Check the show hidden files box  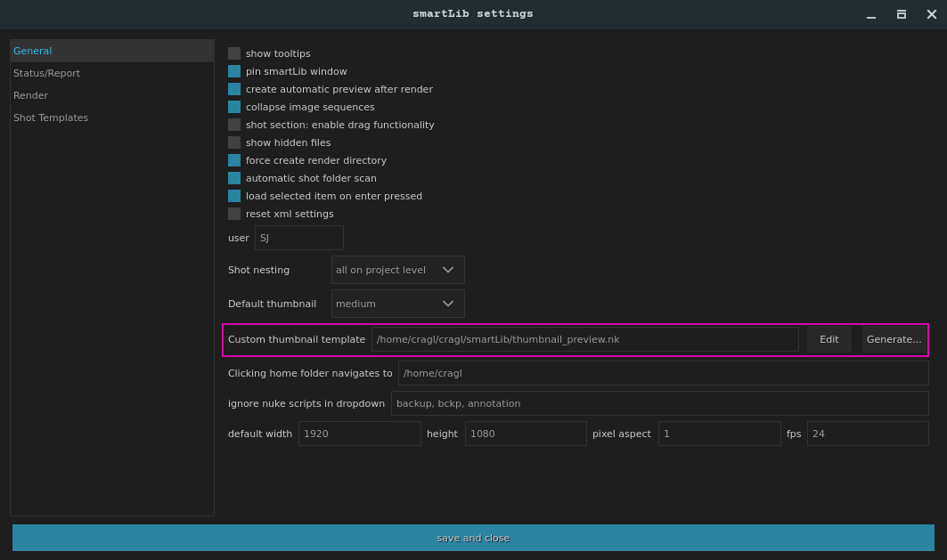234,142
